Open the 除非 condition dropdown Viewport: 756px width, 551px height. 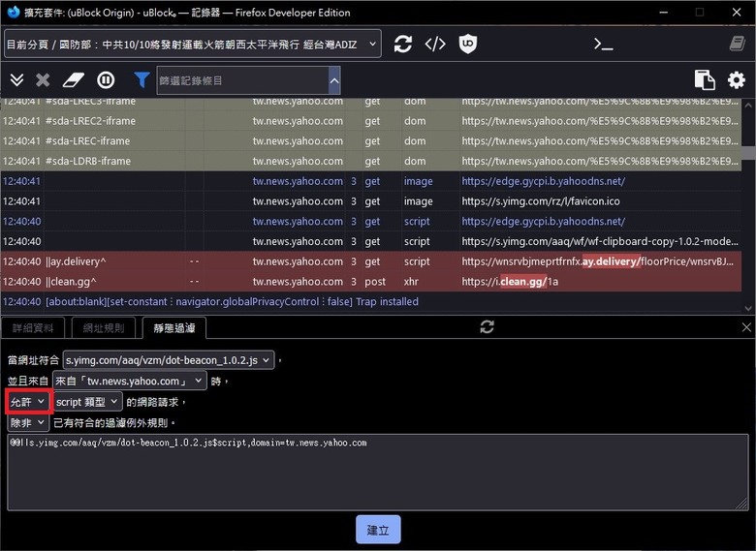pyautogui.click(x=28, y=423)
